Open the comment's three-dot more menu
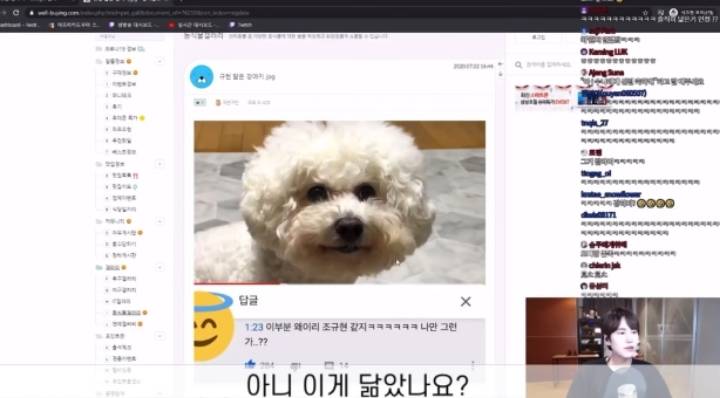 pyautogui.click(x=472, y=364)
